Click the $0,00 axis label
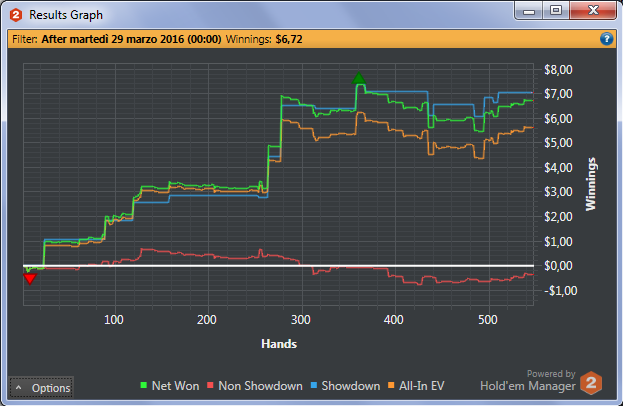The image size is (623, 406). (558, 266)
